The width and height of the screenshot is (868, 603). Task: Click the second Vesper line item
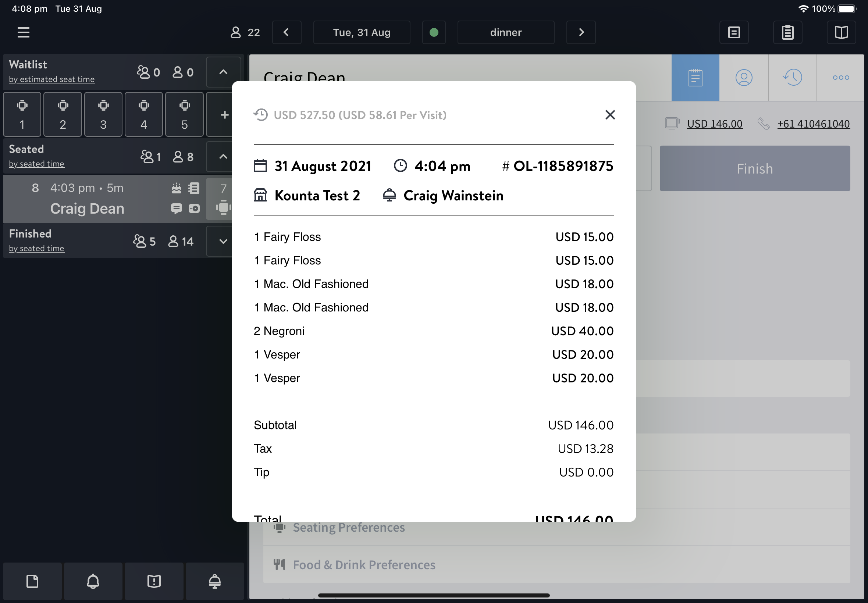coord(433,378)
